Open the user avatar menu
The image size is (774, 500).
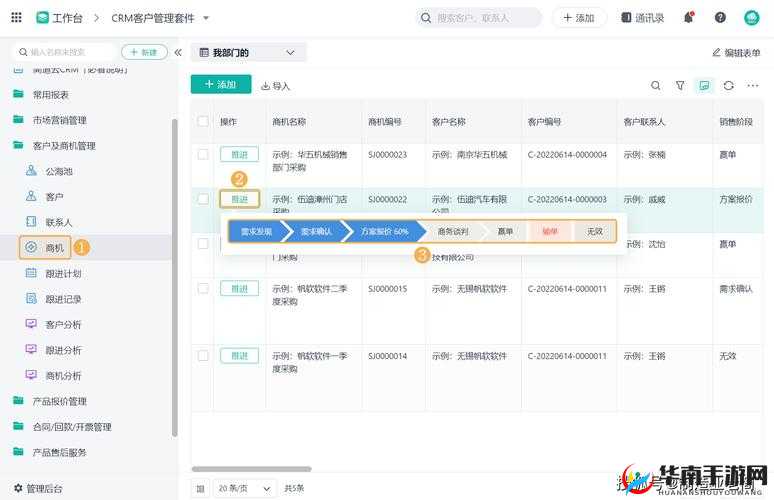(x=752, y=18)
